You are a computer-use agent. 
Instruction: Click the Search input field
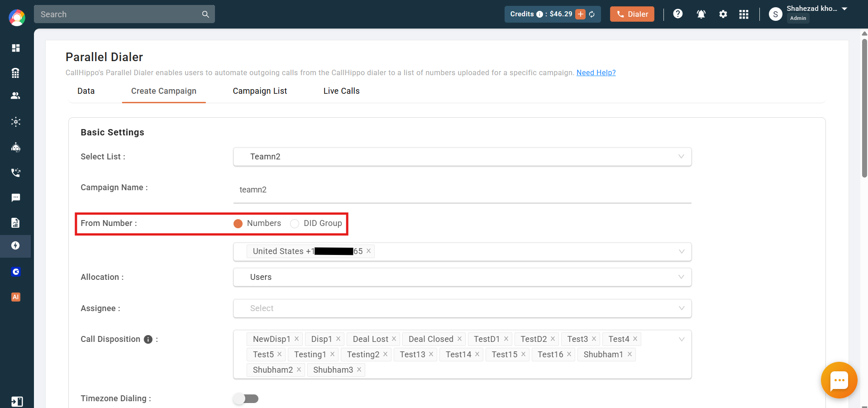coord(118,14)
